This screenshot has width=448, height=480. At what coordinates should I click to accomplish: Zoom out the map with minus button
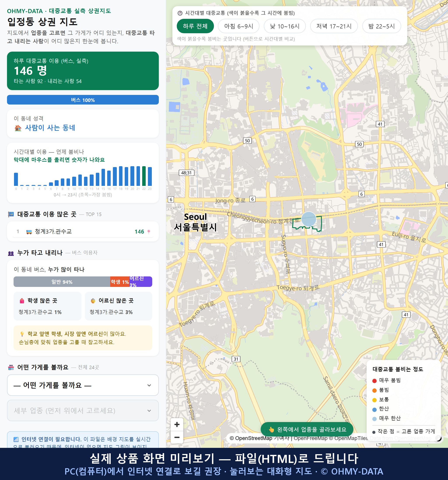(x=177, y=437)
